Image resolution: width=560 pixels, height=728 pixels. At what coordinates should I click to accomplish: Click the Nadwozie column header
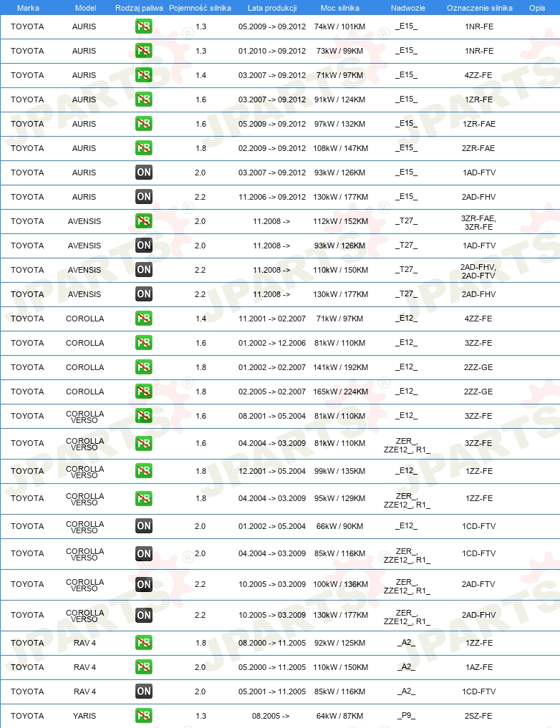(x=407, y=8)
